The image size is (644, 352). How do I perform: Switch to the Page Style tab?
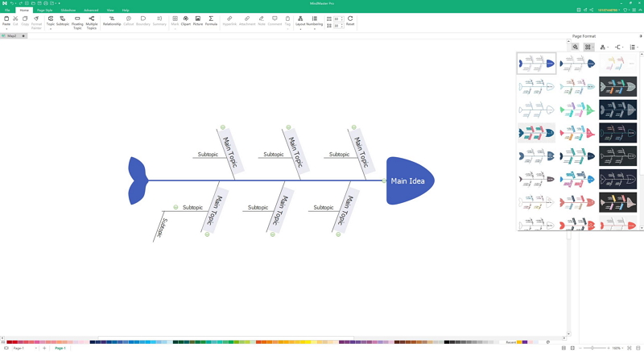[44, 10]
